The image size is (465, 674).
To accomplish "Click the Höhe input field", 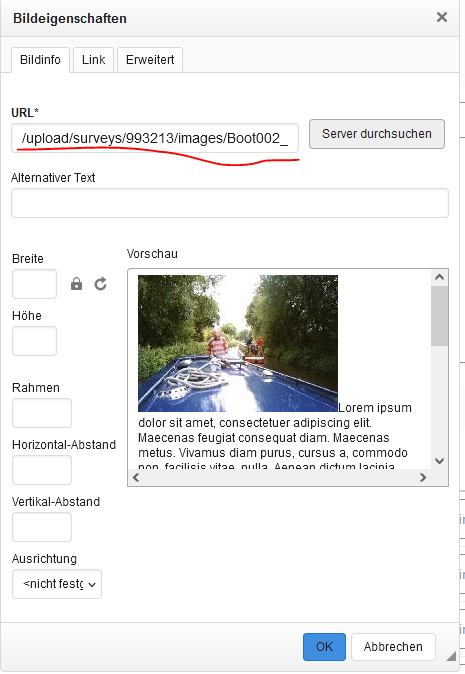I will tap(34, 341).
